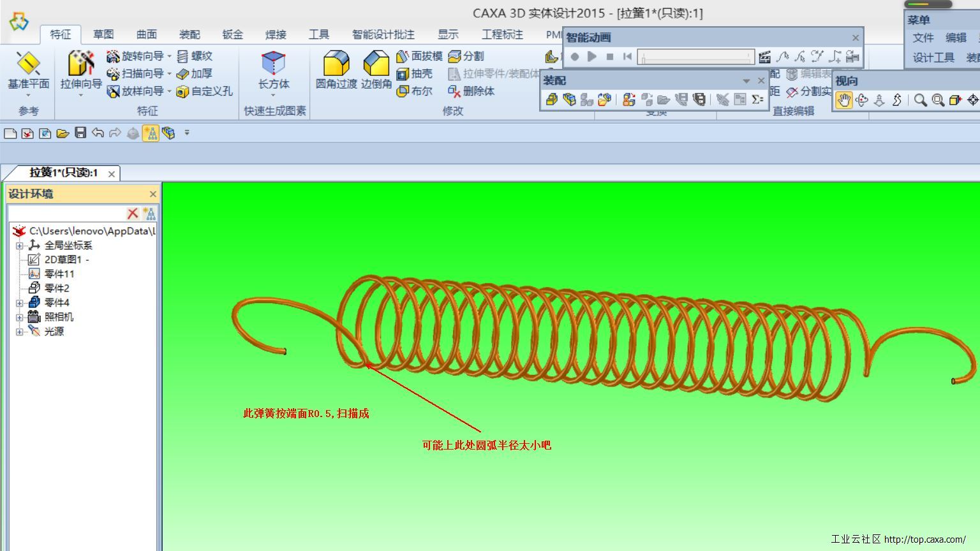Open the 基准平面 datum plane tool
This screenshot has width=980, height=551.
click(x=28, y=70)
